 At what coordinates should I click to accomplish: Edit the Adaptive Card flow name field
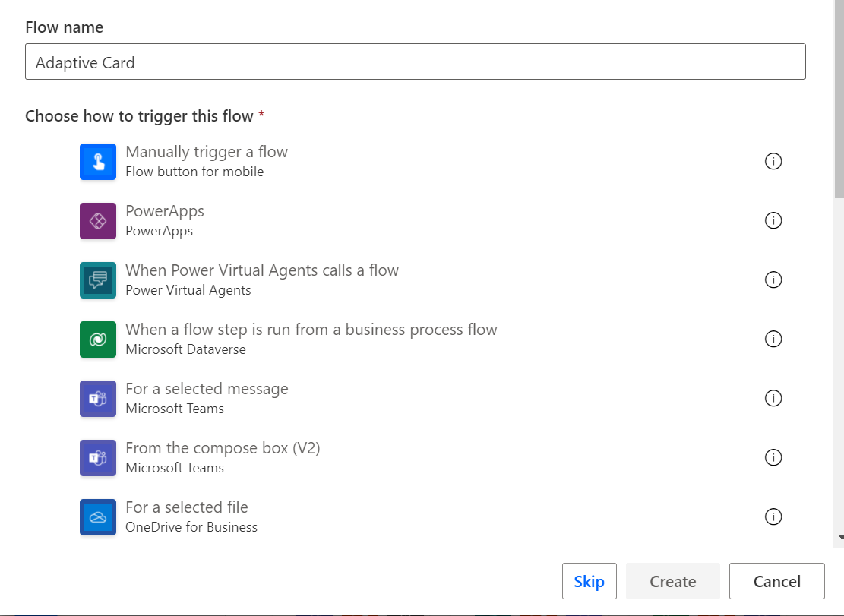[416, 62]
